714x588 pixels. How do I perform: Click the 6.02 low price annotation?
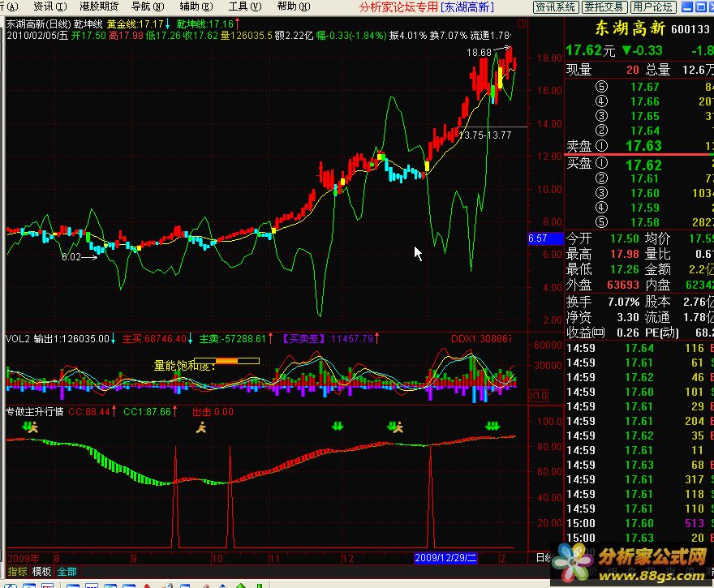[71, 256]
